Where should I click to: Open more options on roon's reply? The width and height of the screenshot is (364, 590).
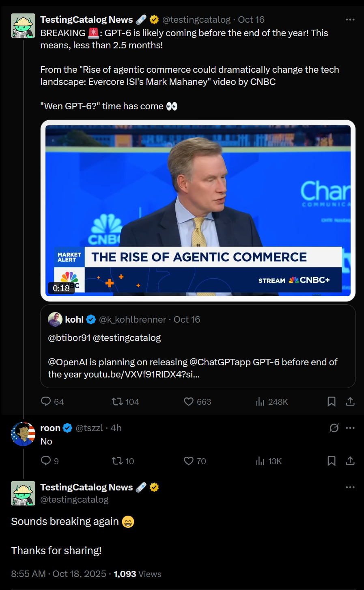click(x=350, y=428)
